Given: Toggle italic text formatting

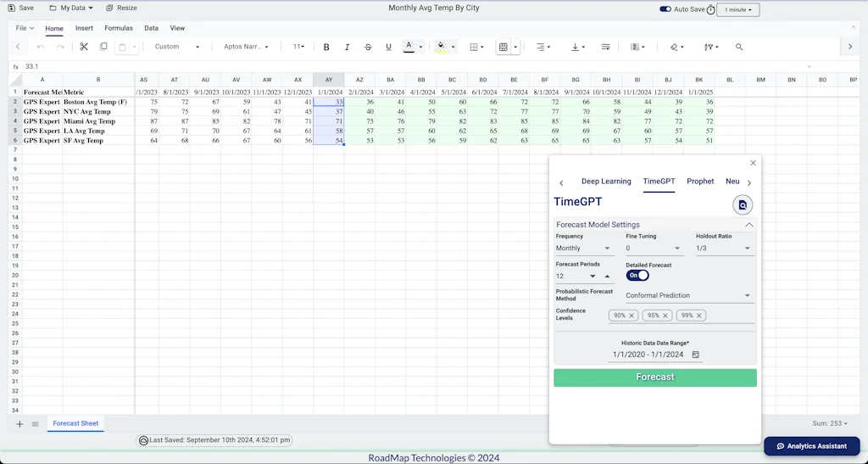Looking at the screenshot, I should [347, 47].
